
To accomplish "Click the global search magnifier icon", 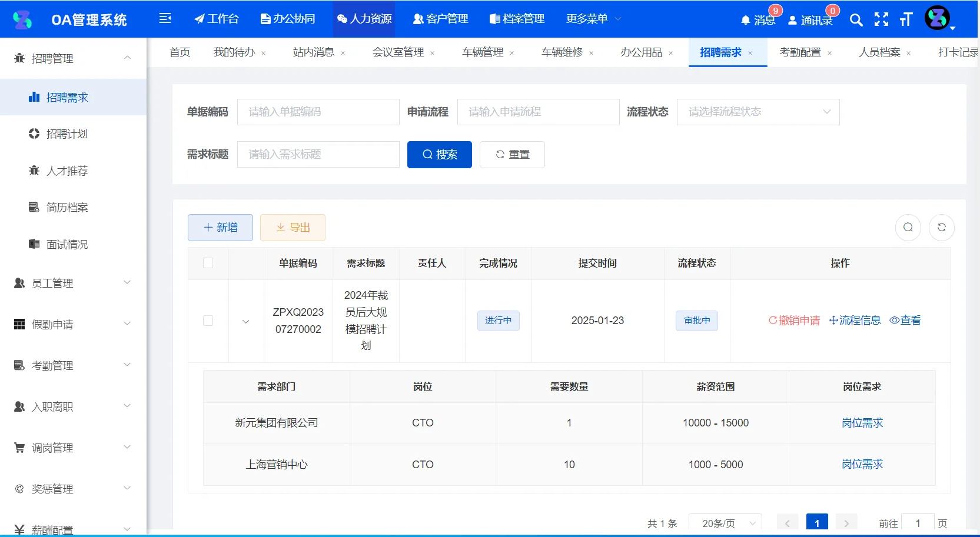I will point(856,20).
